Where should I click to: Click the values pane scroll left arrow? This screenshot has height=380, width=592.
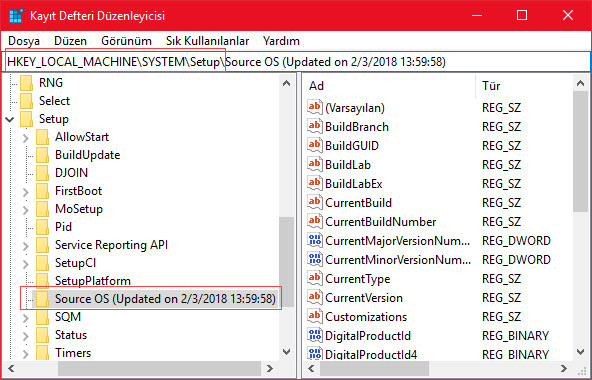click(x=311, y=368)
